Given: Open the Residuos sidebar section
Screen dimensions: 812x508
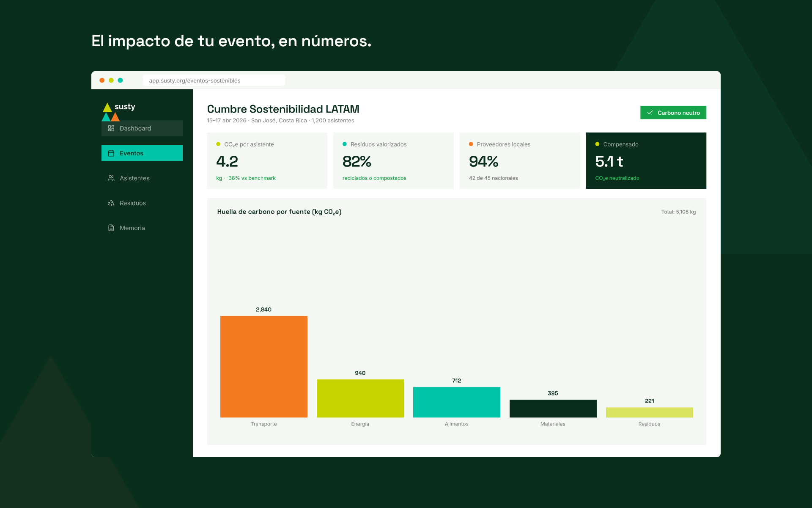Looking at the screenshot, I should click(x=142, y=203).
